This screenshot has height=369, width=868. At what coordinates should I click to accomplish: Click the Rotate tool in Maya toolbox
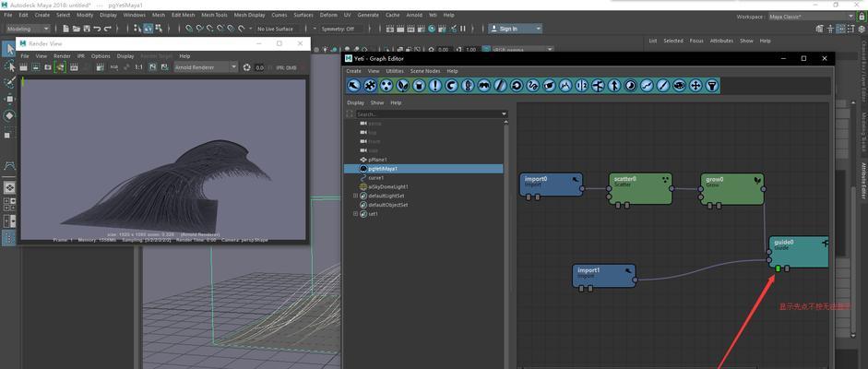[9, 115]
